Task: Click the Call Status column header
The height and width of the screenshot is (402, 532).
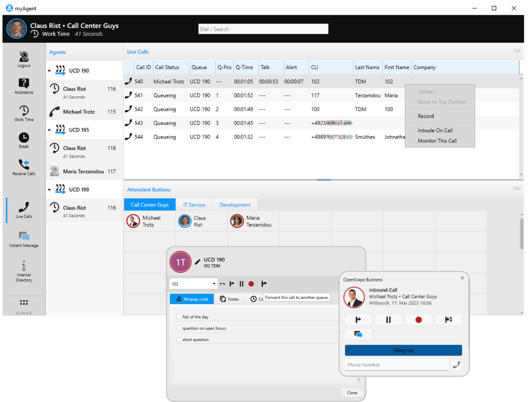Action: point(171,67)
